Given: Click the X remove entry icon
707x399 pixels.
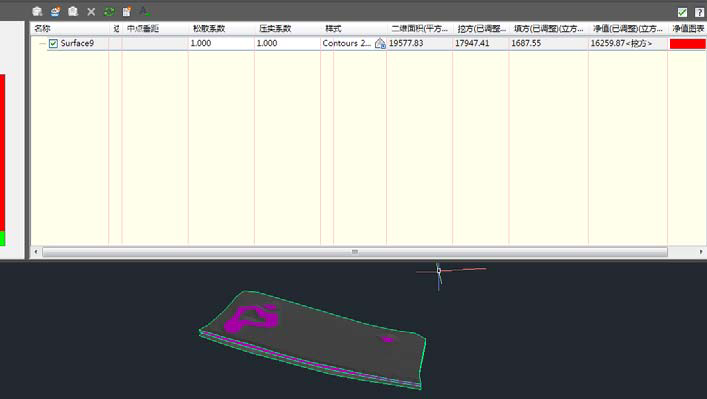Looking at the screenshot, I should (x=91, y=12).
